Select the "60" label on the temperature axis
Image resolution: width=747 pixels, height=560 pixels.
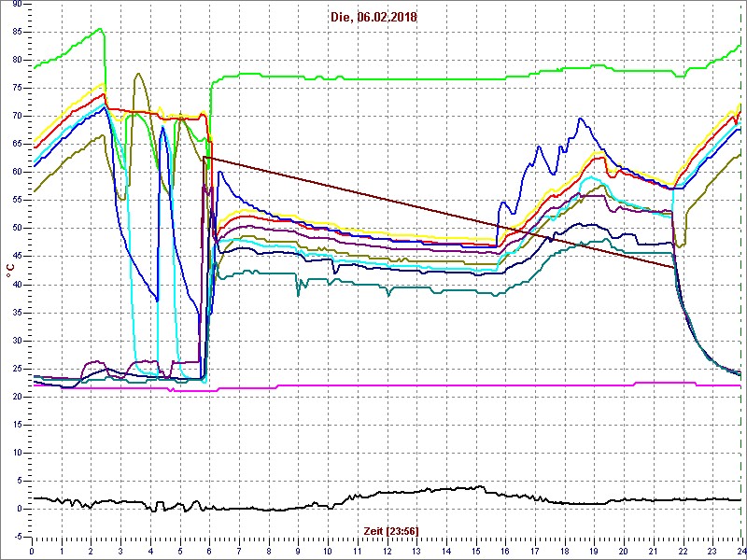pos(18,173)
